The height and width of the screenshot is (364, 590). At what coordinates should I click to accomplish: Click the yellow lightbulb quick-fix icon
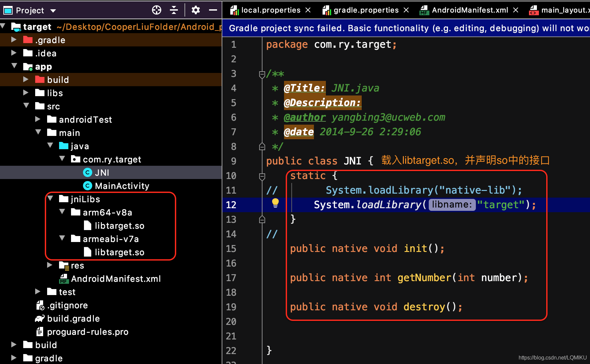coord(275,203)
